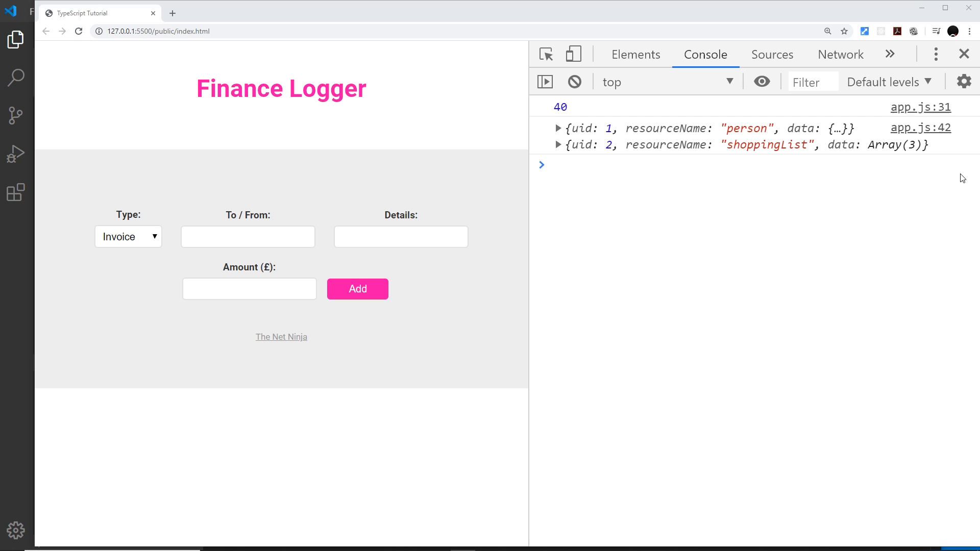This screenshot has width=980, height=551.
Task: Open the Invoice type dropdown
Action: [128, 237]
